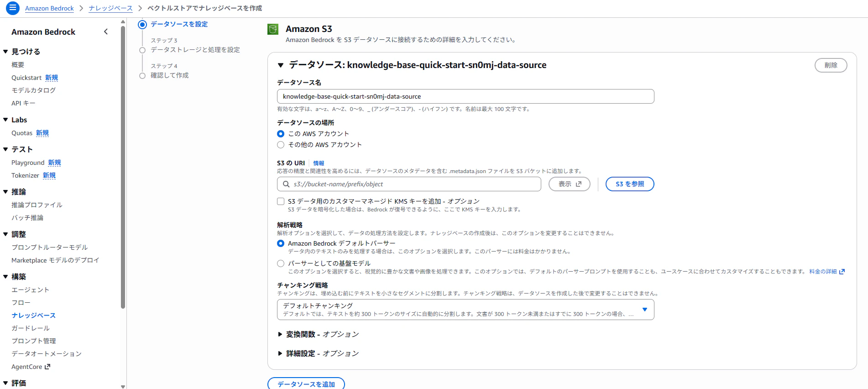The width and height of the screenshot is (868, 389).
Task: Open データオートメーション in the sidebar
Action: 47,354
